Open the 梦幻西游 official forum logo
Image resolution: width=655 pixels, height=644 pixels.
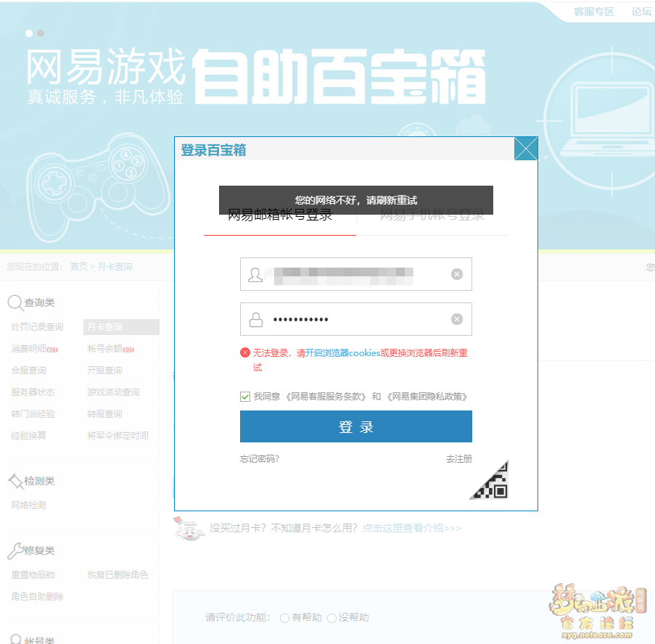click(598, 611)
